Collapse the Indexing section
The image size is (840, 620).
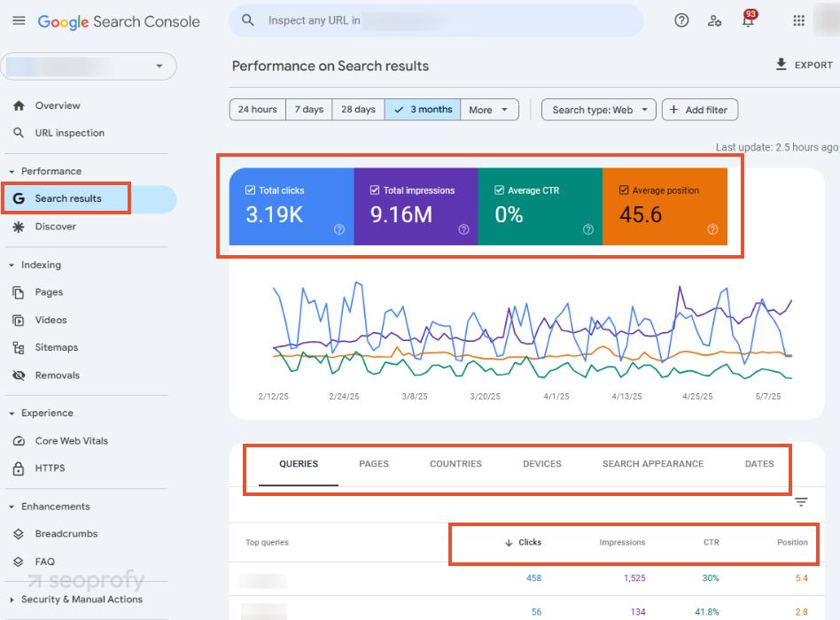pyautogui.click(x=12, y=265)
